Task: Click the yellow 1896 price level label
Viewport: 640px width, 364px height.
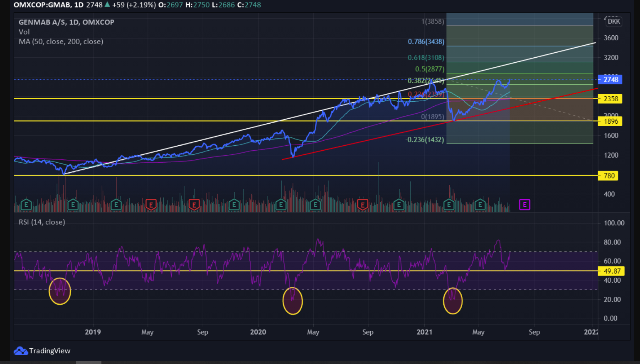Action: (610, 121)
